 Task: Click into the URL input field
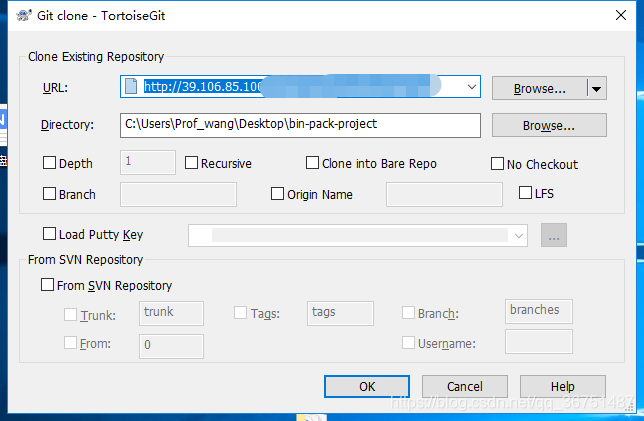pyautogui.click(x=300, y=87)
